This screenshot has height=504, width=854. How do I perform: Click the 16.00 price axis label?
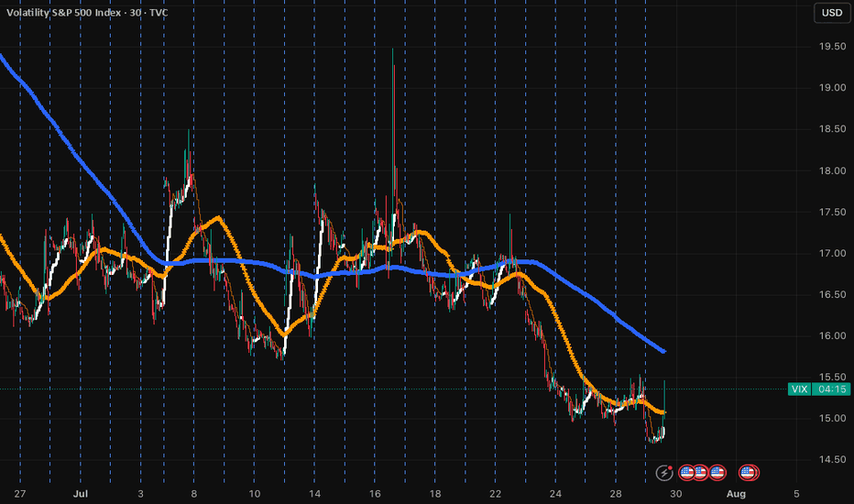click(x=832, y=335)
